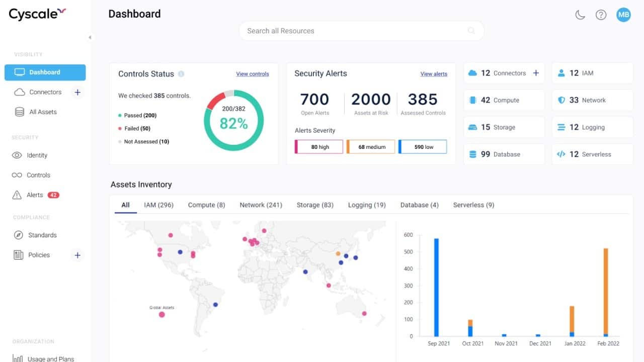644x362 pixels.
Task: Toggle dark mode moon icon
Action: 580,15
